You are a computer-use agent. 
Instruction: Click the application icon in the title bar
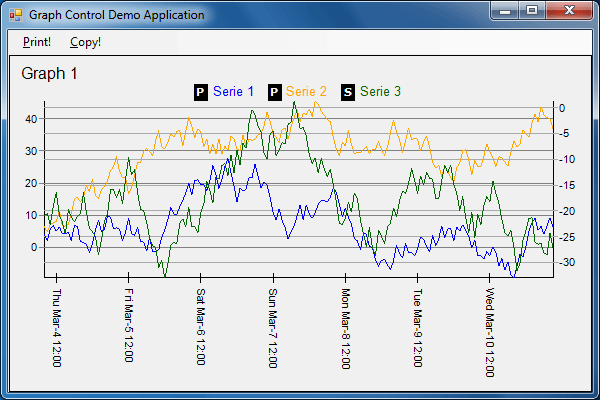[16, 15]
